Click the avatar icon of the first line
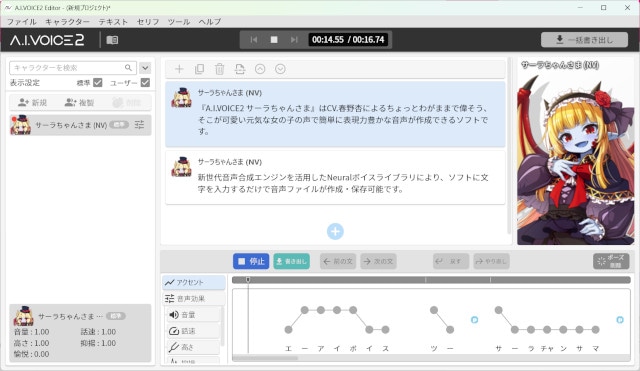Image resolution: width=640 pixels, height=371 pixels. pyautogui.click(x=182, y=98)
